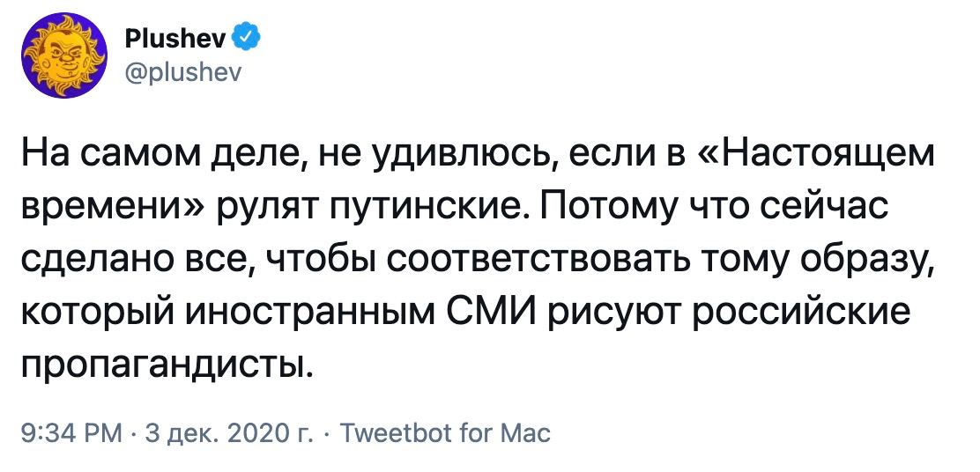980x472 pixels.
Task: Click the date 3 дек. 2020 г.
Action: coord(229,432)
